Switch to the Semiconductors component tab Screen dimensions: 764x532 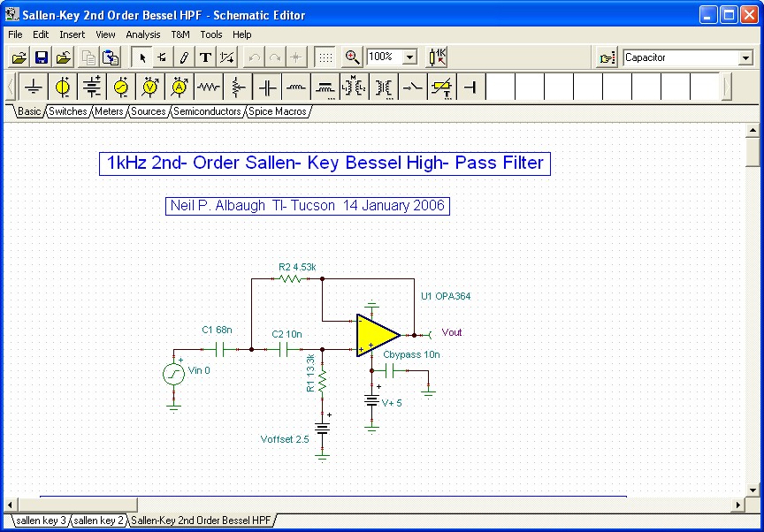coord(207,111)
